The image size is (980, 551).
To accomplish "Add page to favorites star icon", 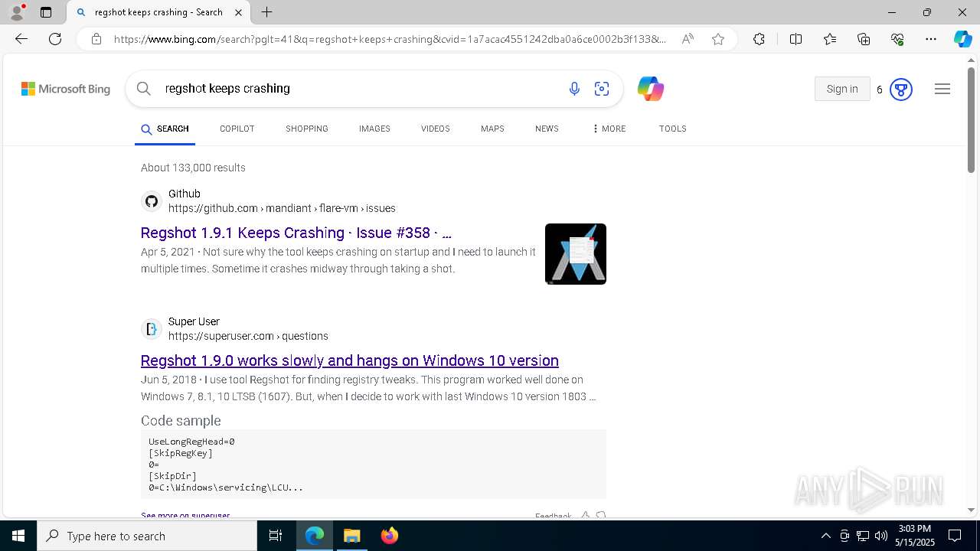I will [718, 39].
